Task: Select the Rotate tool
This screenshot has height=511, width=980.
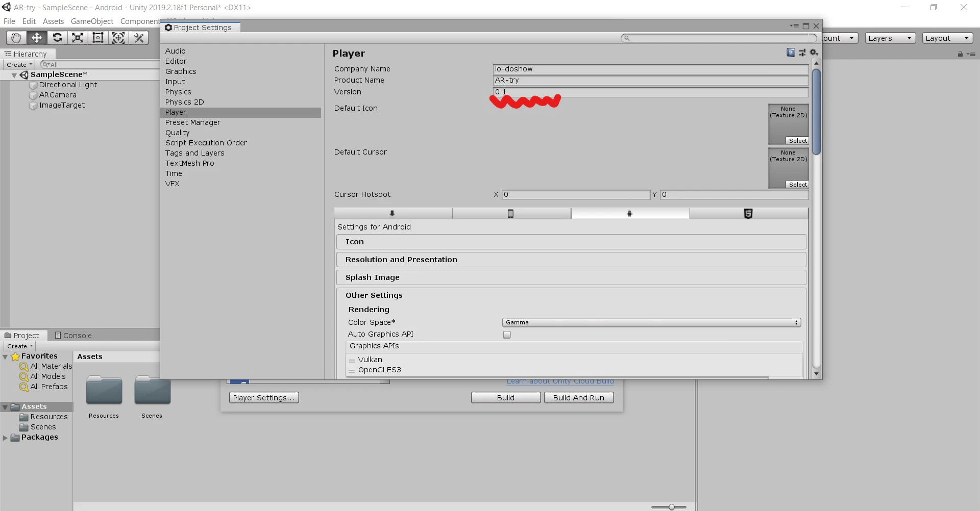Action: (x=57, y=38)
